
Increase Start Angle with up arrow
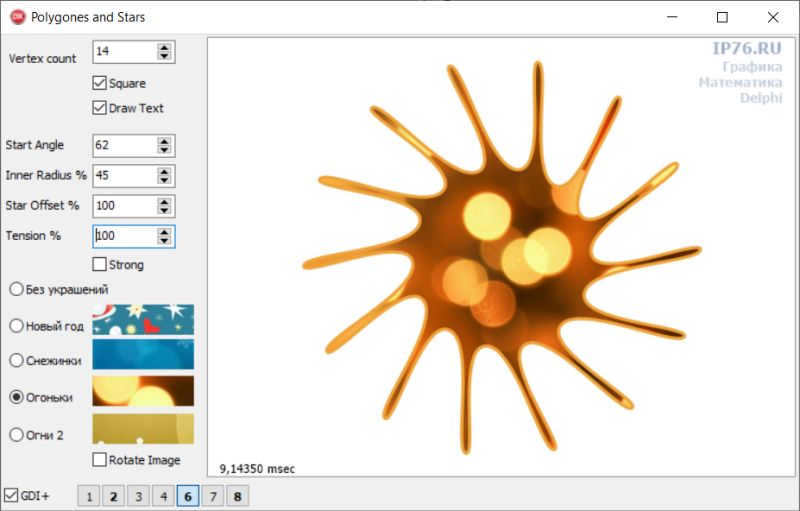[x=164, y=141]
